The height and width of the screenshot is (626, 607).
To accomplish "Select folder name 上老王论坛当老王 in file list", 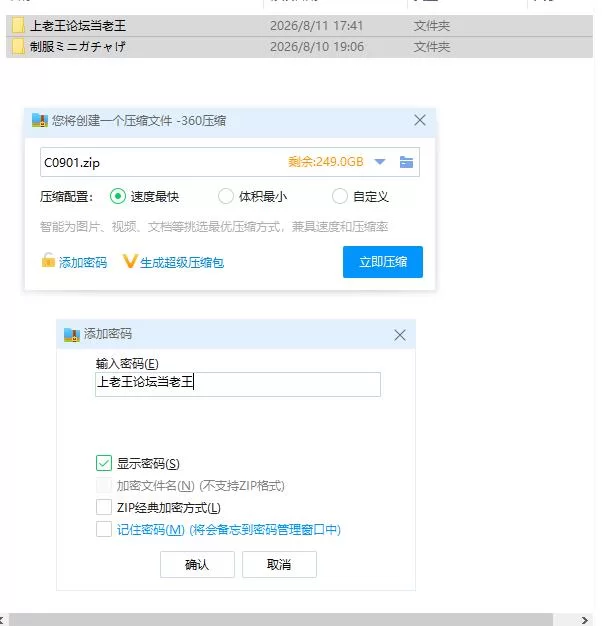I will 78,26.
